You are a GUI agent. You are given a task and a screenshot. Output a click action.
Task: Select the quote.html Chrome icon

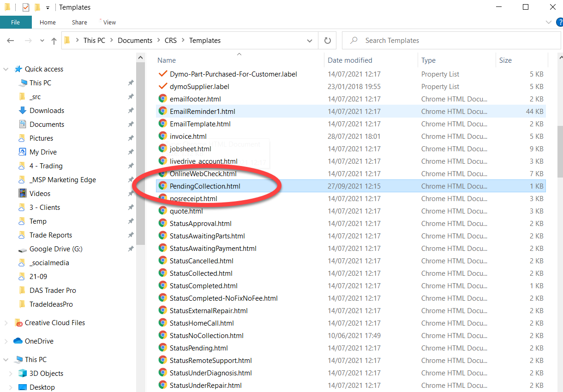pyautogui.click(x=162, y=211)
